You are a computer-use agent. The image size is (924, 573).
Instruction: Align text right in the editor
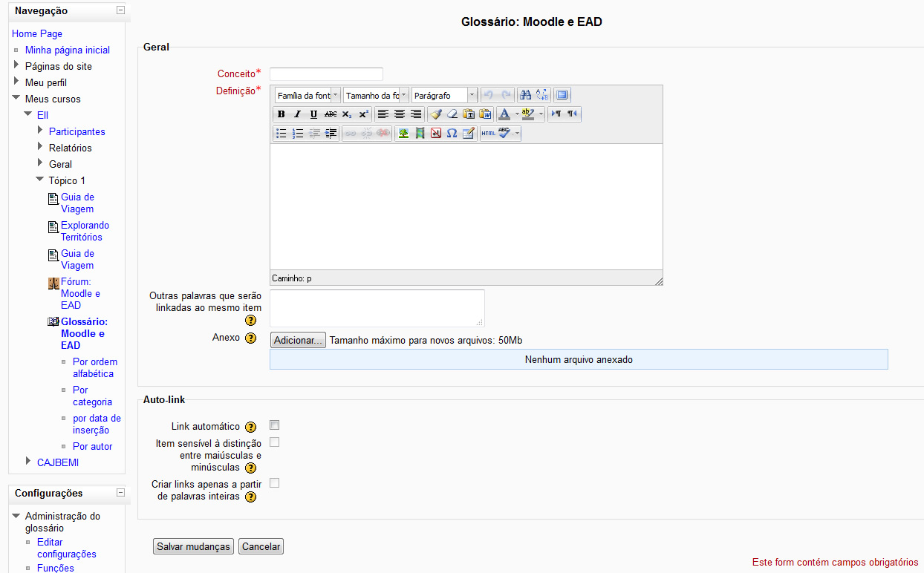click(x=416, y=114)
